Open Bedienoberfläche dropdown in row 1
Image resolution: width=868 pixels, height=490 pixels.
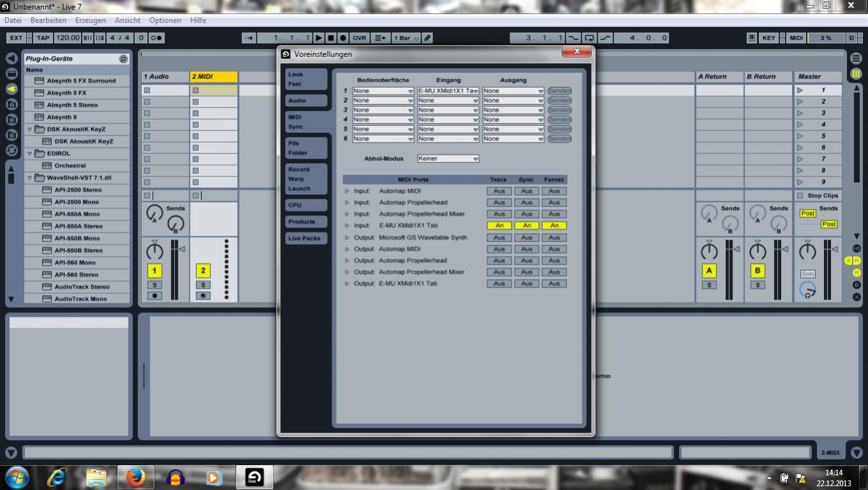383,91
